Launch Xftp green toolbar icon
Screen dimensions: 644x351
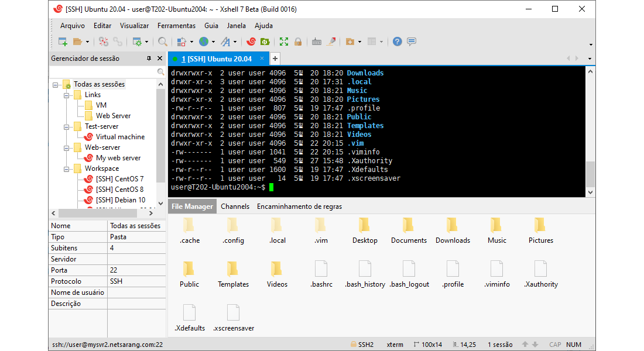pyautogui.click(x=265, y=42)
